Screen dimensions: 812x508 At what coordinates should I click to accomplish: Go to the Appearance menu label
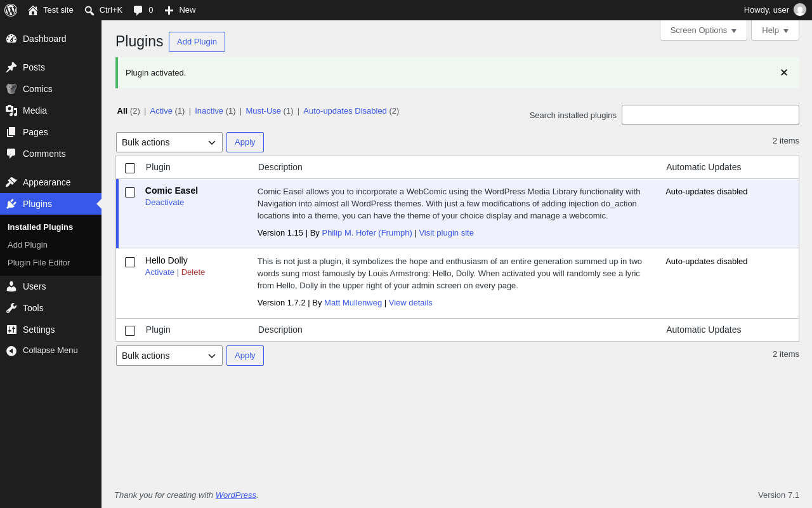coord(47,182)
